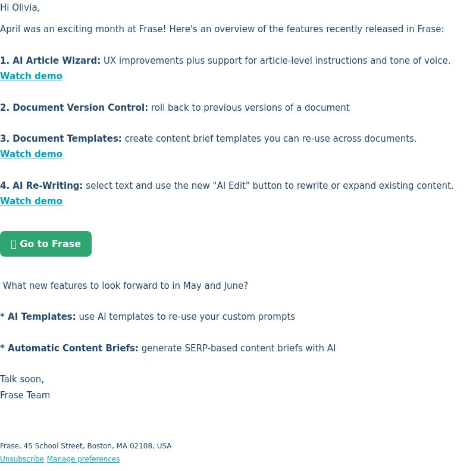Click the 'Automatic Content Briefs' feature label
The height and width of the screenshot is (471, 476).
click(73, 348)
